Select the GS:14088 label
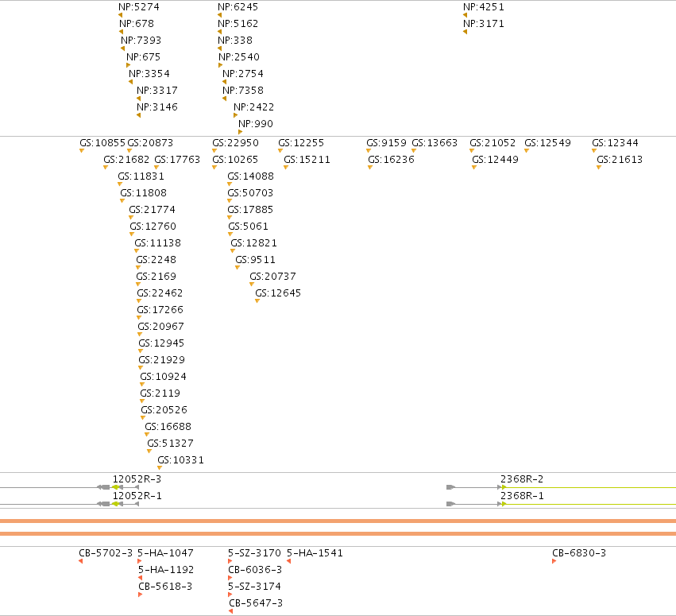676x616 pixels. (x=250, y=176)
